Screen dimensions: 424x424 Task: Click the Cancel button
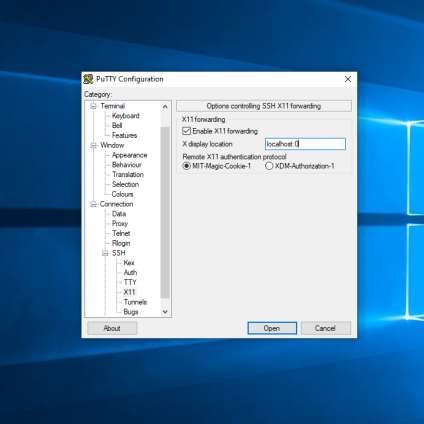click(326, 328)
